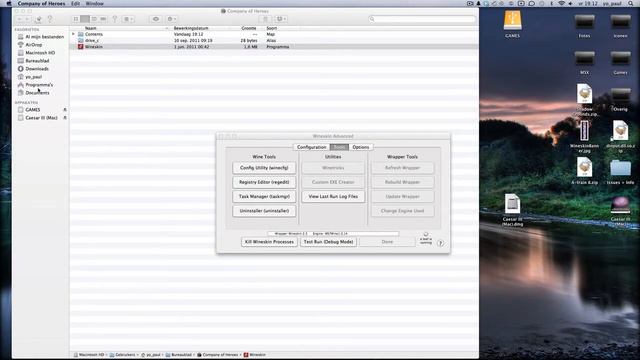Screen dimensions: 640x360
Task: Eject the GAMES volume in sidebar
Action: (64, 110)
